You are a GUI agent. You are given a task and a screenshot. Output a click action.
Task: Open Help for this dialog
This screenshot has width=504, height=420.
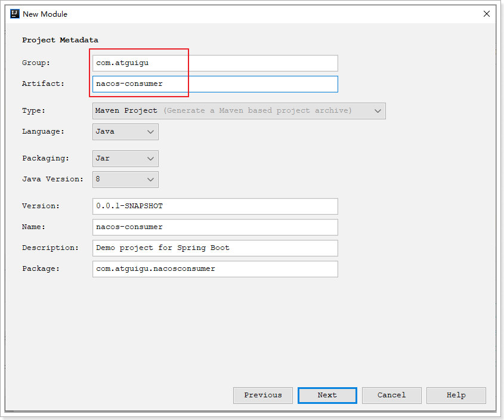point(456,395)
